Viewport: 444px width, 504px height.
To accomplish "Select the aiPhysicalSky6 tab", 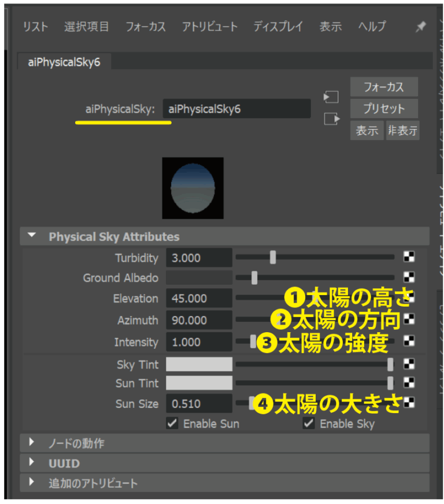I will point(64,62).
